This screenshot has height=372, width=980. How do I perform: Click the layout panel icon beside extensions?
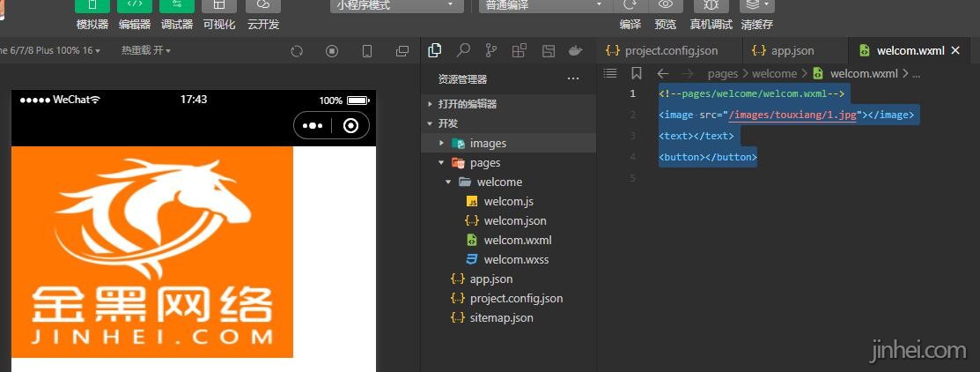click(549, 50)
